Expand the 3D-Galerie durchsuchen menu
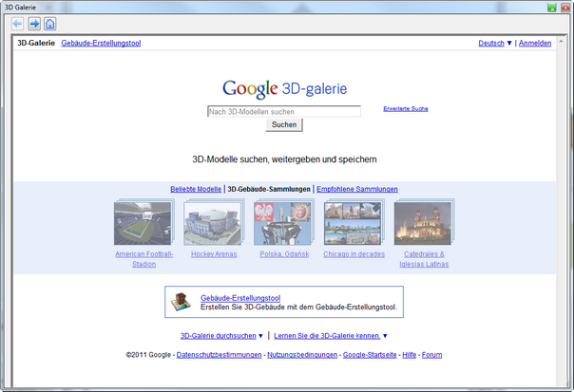Viewport: 574px width, 392px height. [221, 336]
